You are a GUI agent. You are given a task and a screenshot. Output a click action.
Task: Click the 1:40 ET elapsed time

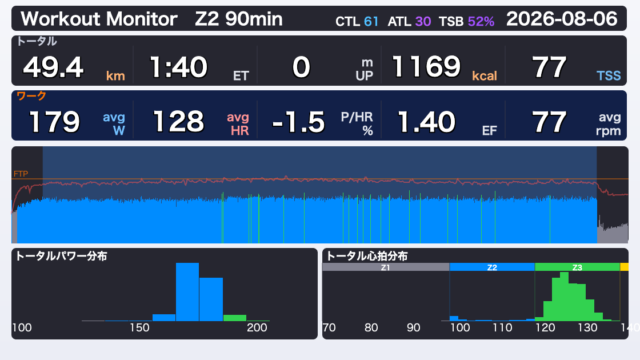point(199,67)
